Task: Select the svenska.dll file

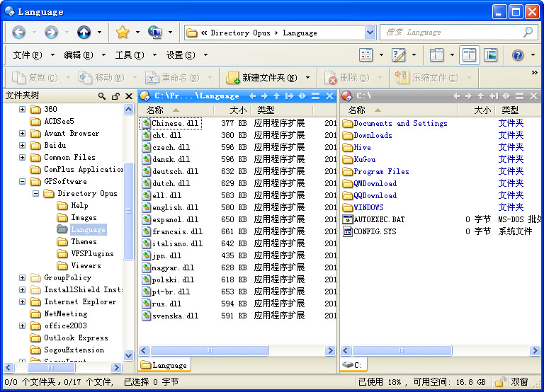Action: point(175,316)
